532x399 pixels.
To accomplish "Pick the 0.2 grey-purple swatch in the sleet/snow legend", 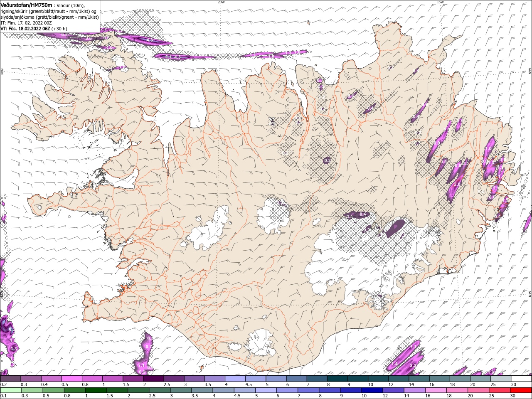I will [10, 379].
